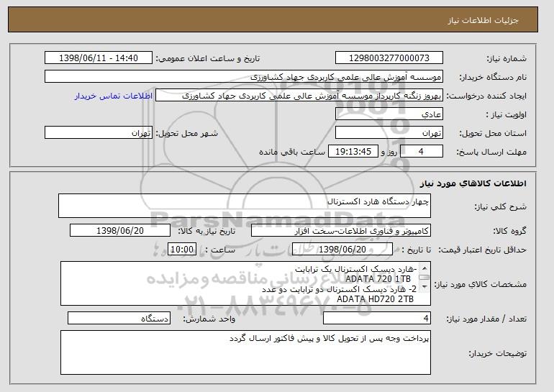Click the days remaining field showing 4

[421, 152]
